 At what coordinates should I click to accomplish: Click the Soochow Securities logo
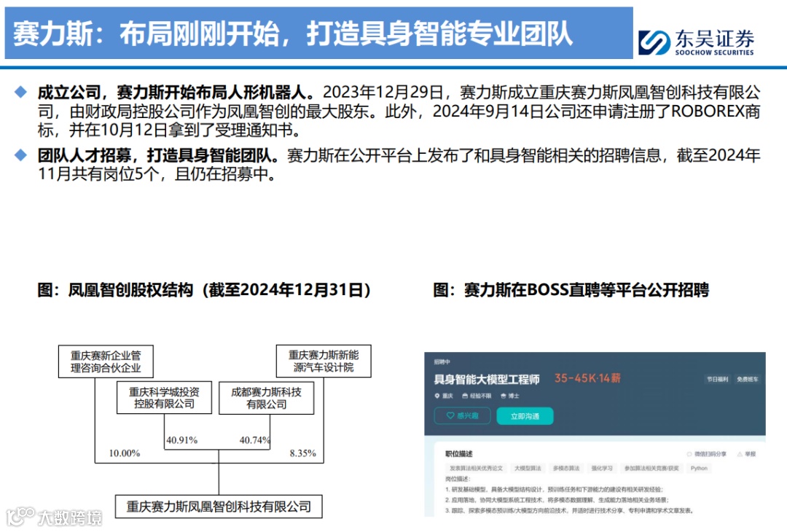pyautogui.click(x=696, y=42)
